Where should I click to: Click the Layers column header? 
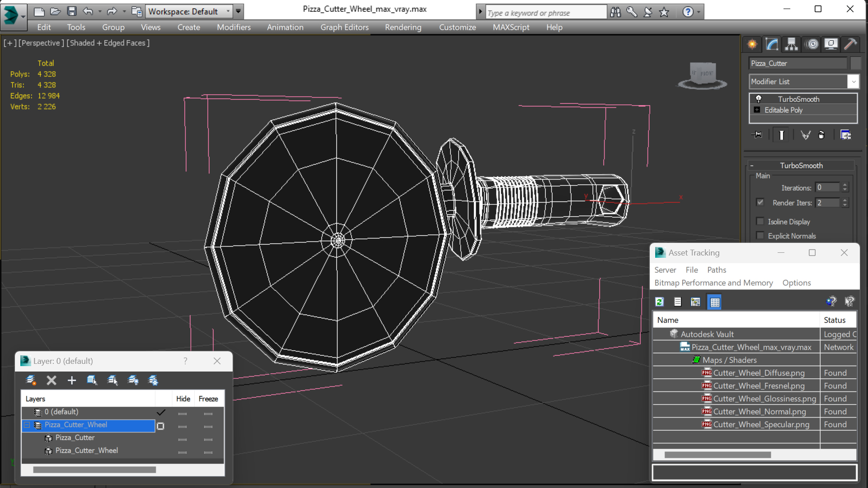[x=88, y=399]
